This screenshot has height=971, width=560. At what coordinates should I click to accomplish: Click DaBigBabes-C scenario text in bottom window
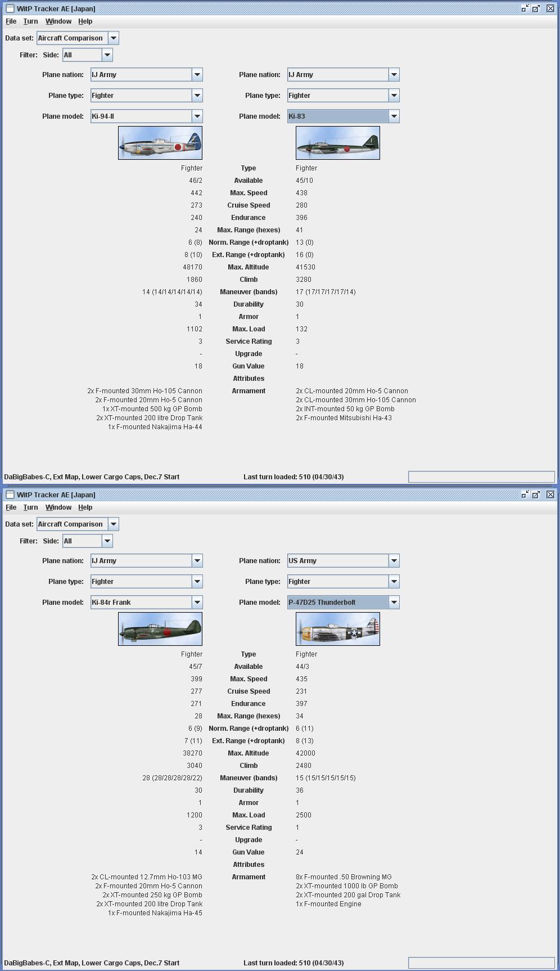click(x=92, y=963)
